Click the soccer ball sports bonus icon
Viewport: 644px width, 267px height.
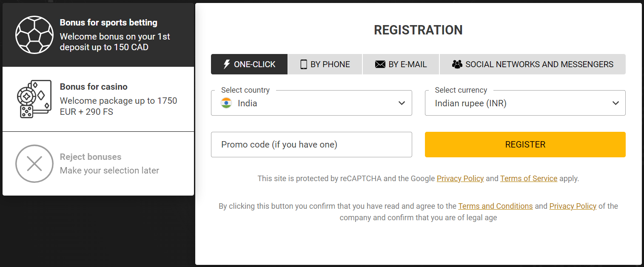pyautogui.click(x=34, y=35)
